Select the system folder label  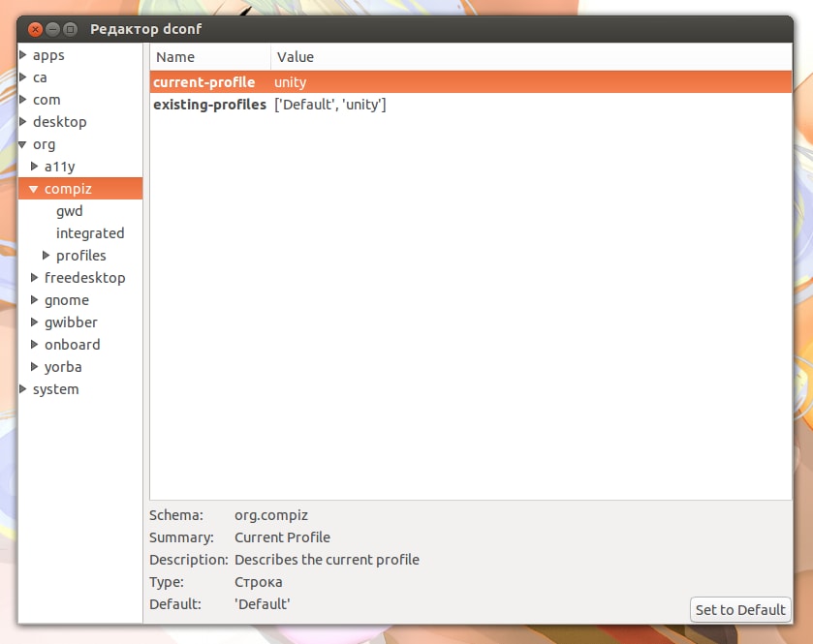click(x=55, y=389)
